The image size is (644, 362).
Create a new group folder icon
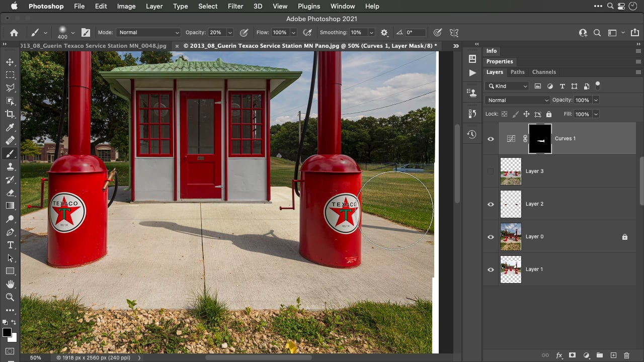tap(600, 355)
